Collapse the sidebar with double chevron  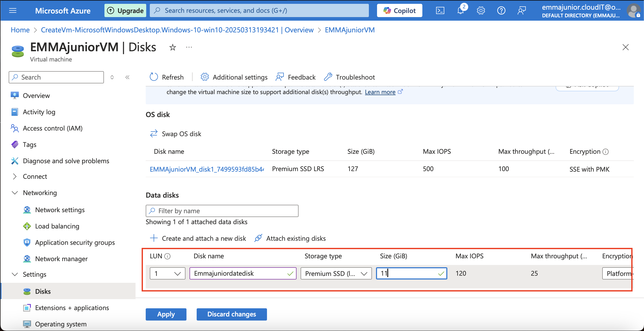coord(127,77)
